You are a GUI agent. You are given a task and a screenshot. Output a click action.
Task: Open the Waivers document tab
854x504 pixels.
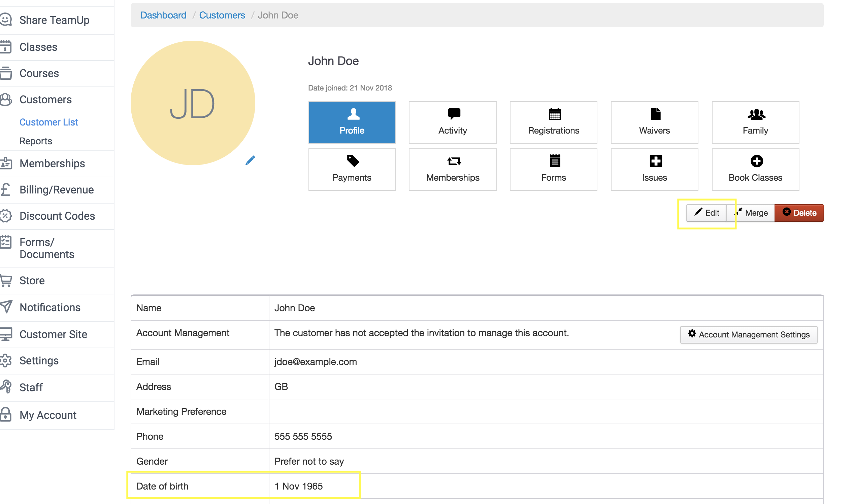(654, 122)
